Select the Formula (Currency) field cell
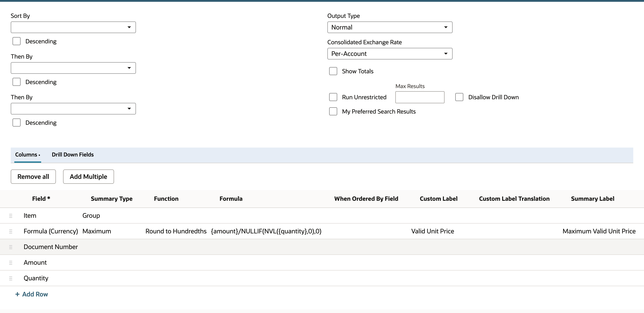 pyautogui.click(x=51, y=231)
